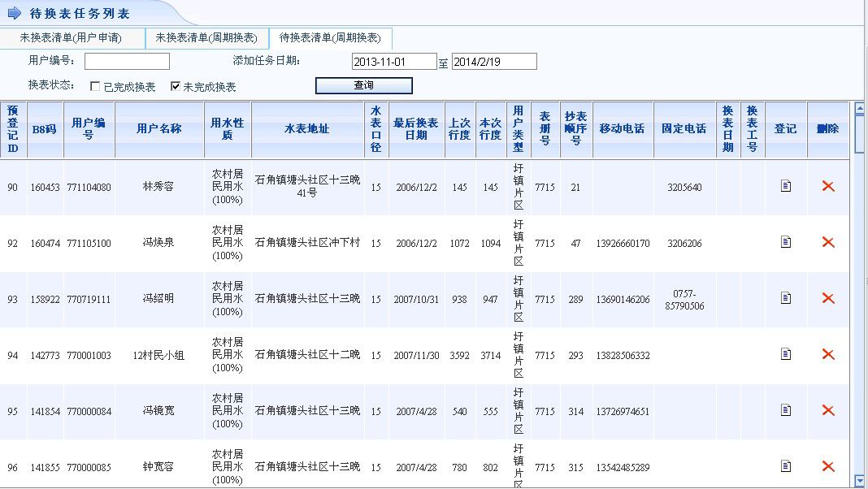Click the 用户编号 input field

point(127,62)
